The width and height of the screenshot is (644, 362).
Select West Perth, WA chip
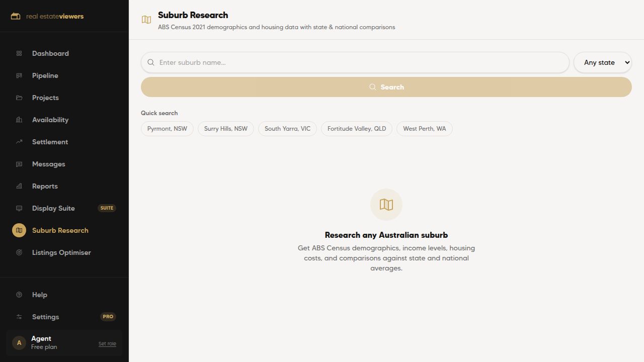tap(425, 129)
